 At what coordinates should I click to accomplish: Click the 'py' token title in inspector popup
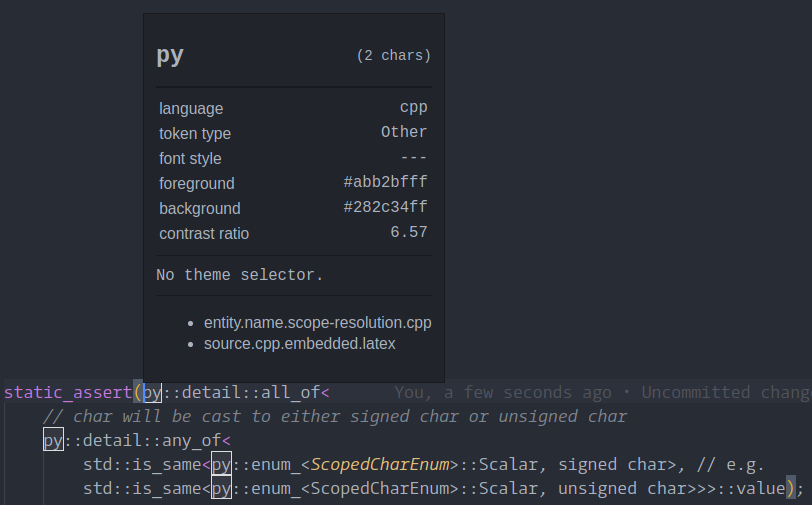[x=170, y=55]
